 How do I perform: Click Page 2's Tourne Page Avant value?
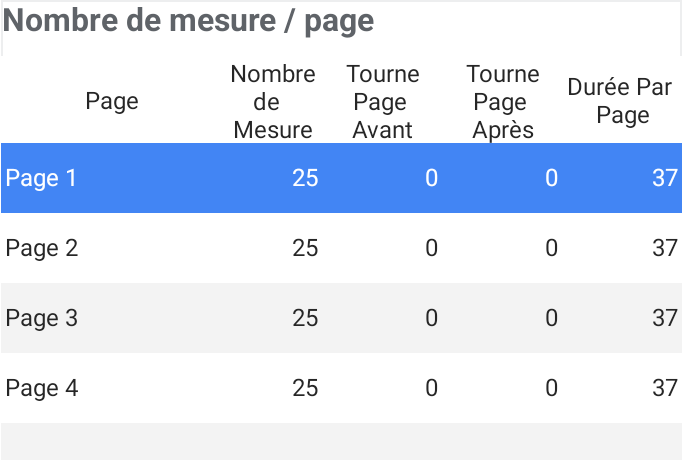pyautogui.click(x=431, y=248)
